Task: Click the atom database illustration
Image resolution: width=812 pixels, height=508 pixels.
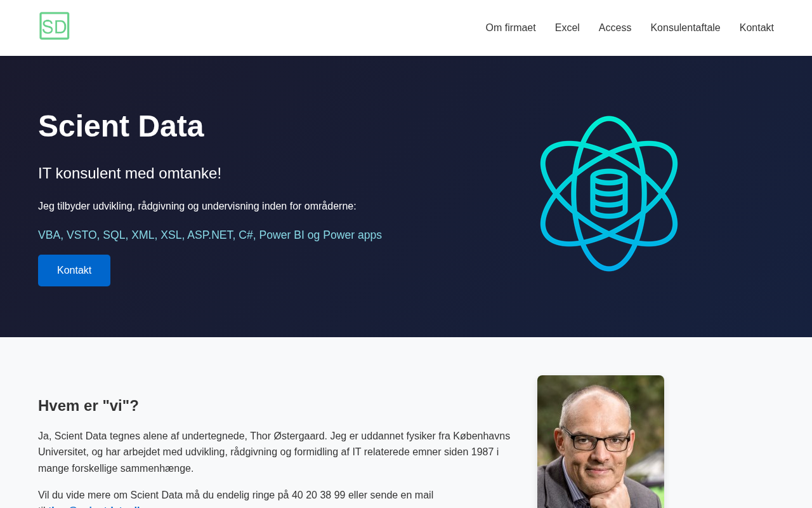Action: point(609,194)
